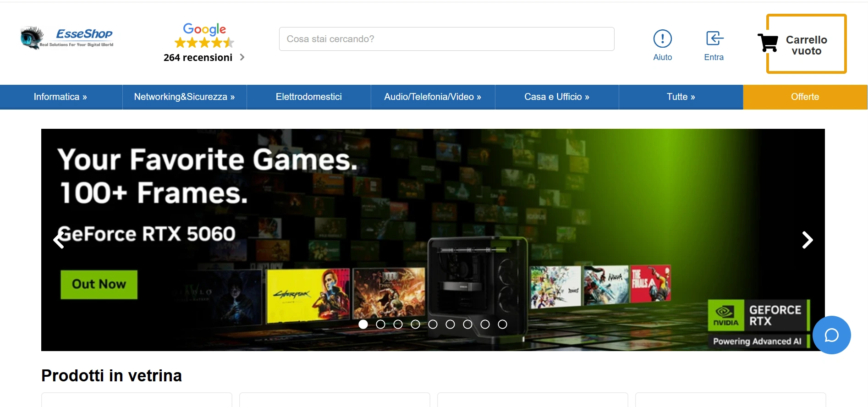
Task: Open the blue chat bubble widget
Action: click(x=832, y=335)
